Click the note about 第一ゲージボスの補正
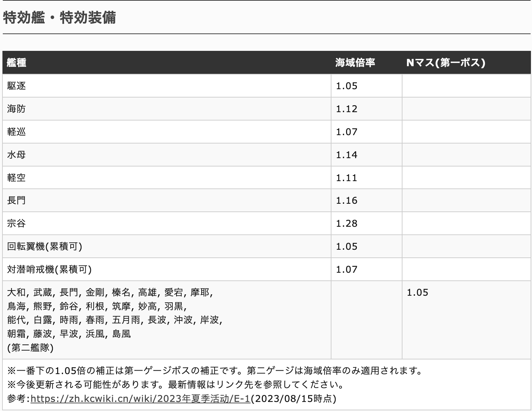 tap(215, 371)
